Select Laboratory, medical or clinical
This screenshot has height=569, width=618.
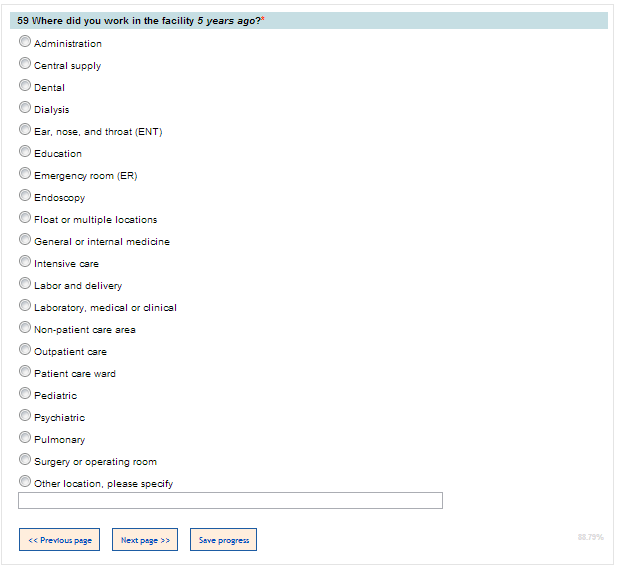(x=25, y=307)
